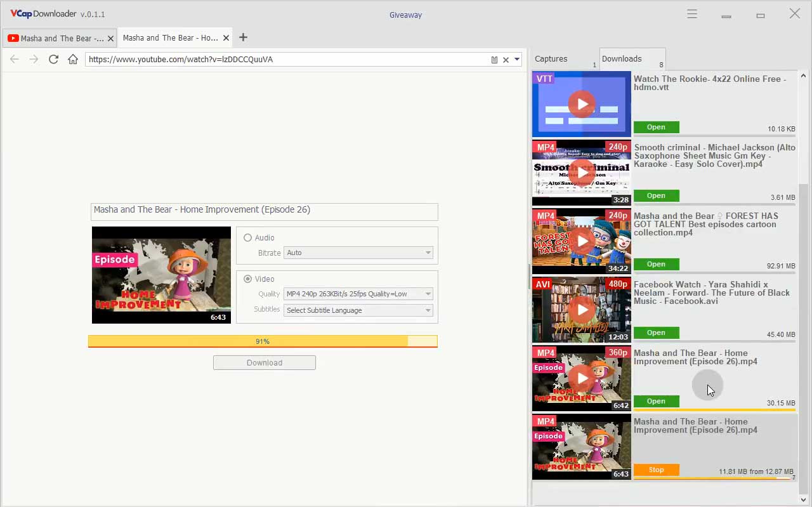Stop the in-progress Masha download
Screen dimensions: 812x507
click(x=656, y=470)
